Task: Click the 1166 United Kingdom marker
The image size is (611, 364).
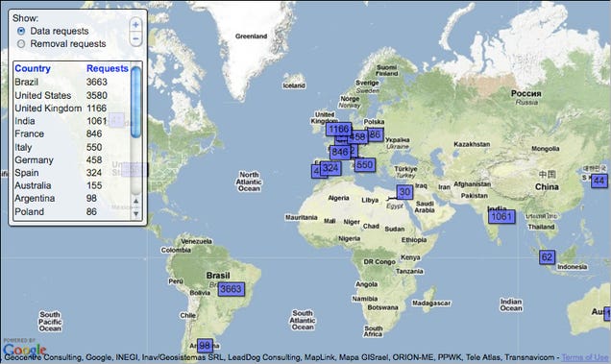Action: [x=338, y=129]
